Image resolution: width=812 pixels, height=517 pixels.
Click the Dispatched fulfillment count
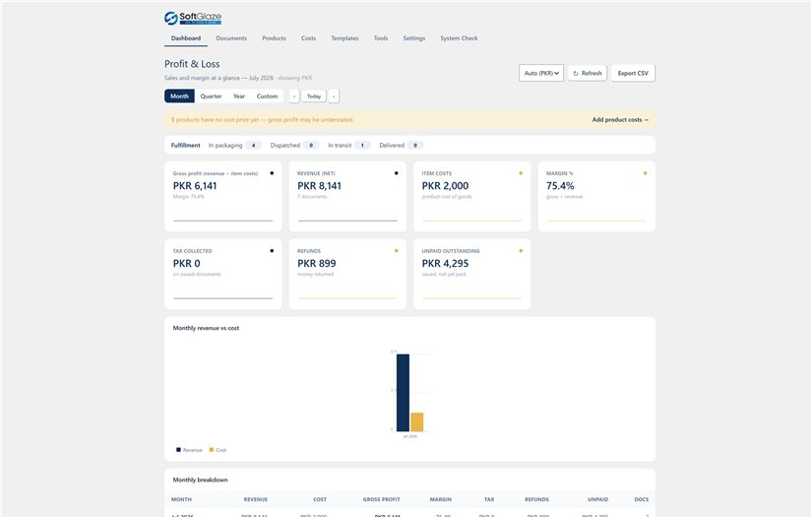311,145
